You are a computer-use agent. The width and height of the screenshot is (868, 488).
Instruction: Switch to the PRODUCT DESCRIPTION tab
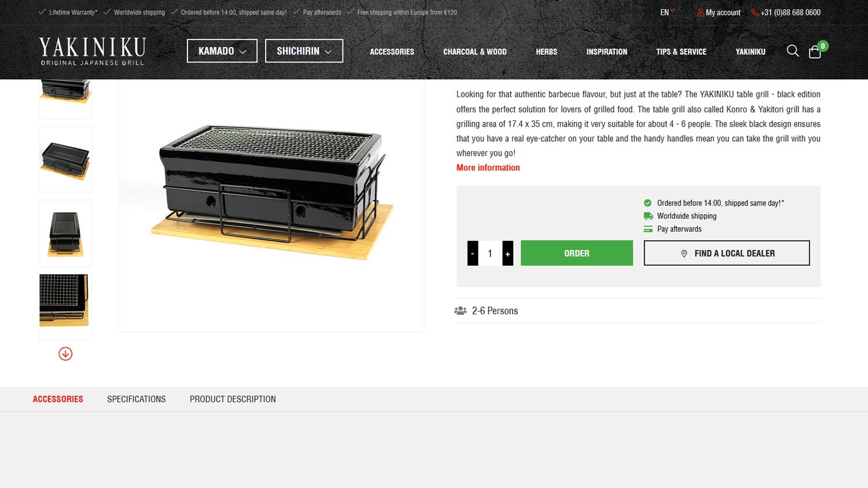233,399
